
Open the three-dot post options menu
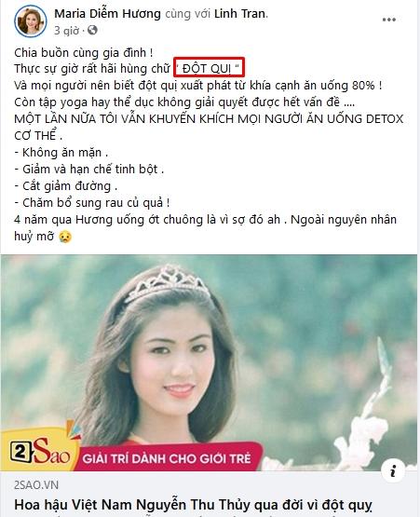[x=388, y=20]
